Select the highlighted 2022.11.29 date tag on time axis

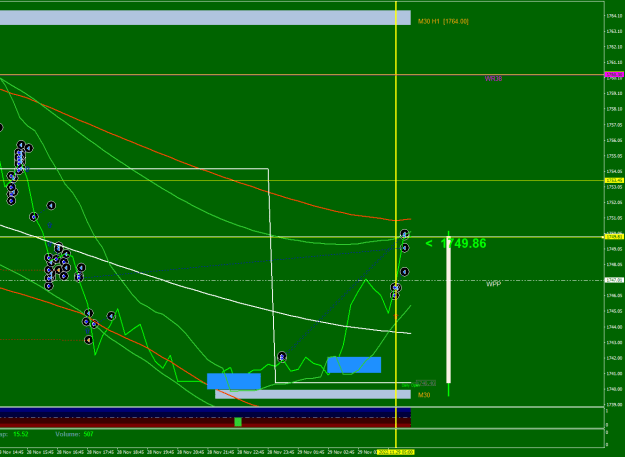pyautogui.click(x=396, y=452)
